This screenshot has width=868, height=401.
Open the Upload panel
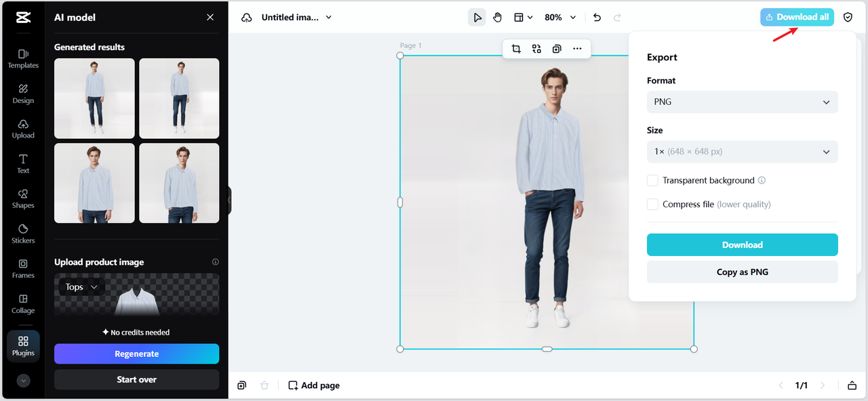click(x=23, y=129)
